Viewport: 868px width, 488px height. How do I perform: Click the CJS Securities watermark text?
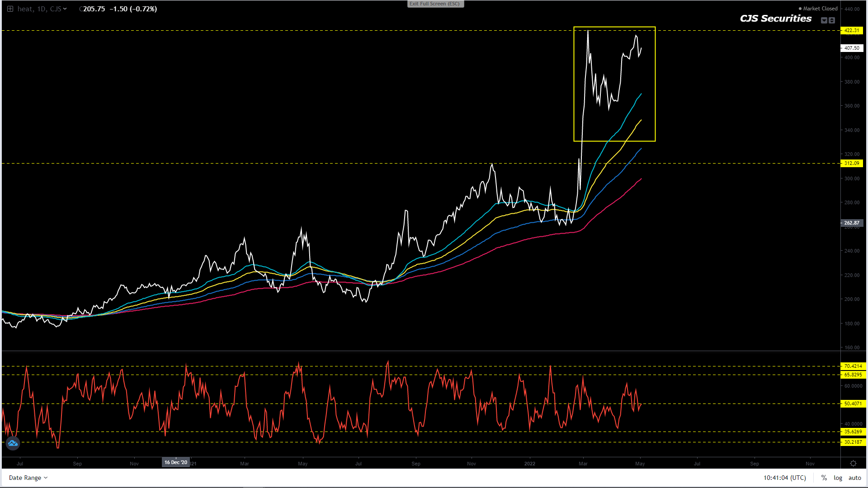coord(775,19)
